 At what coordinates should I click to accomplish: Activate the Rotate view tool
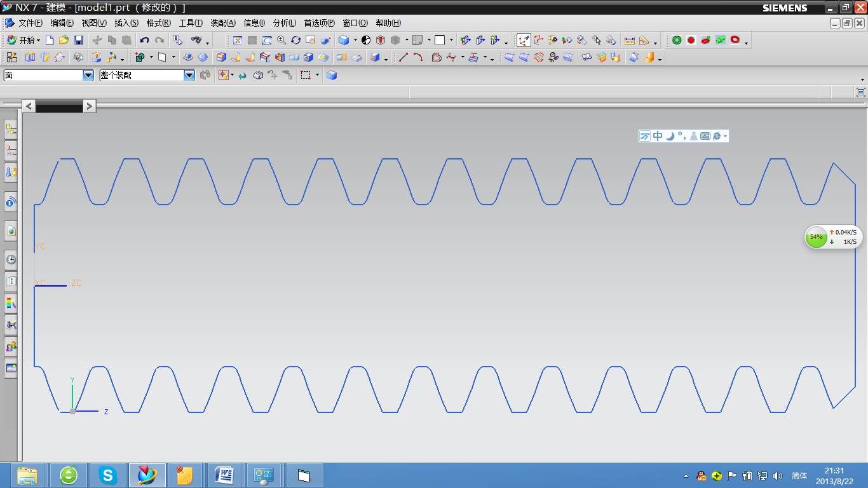[296, 40]
